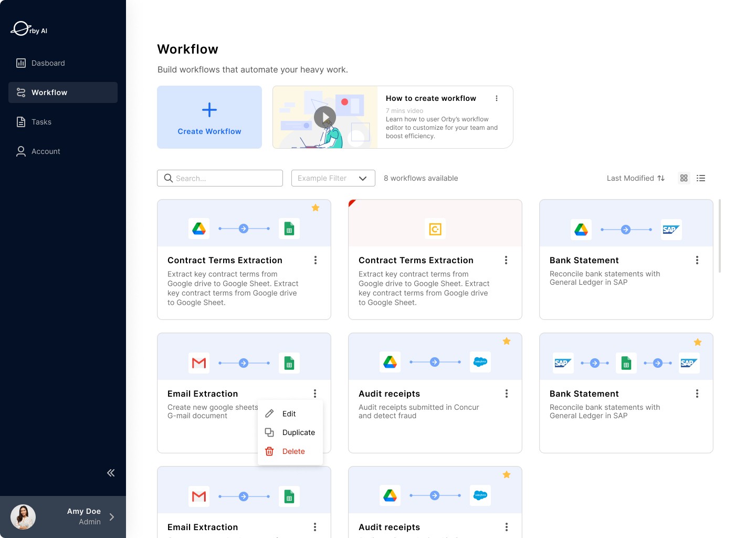Open menu for bottom Email Extraction card
756x538 pixels.
pos(315,527)
